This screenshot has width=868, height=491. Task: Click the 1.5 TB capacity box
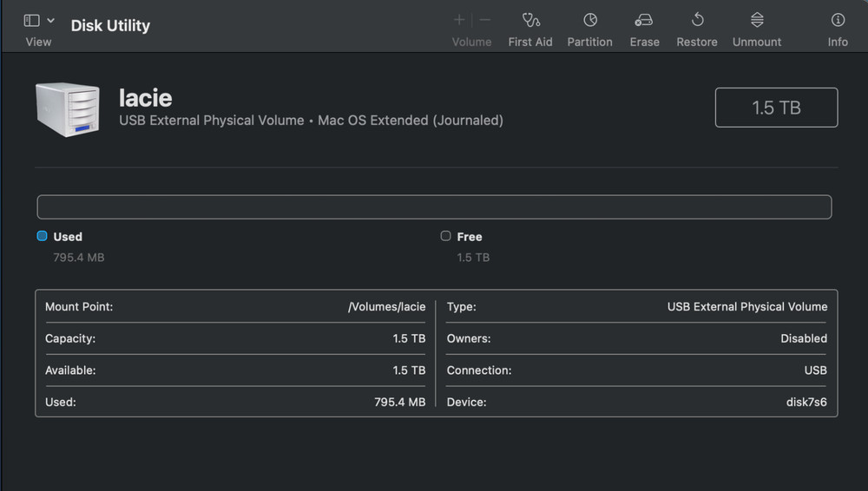tap(776, 108)
